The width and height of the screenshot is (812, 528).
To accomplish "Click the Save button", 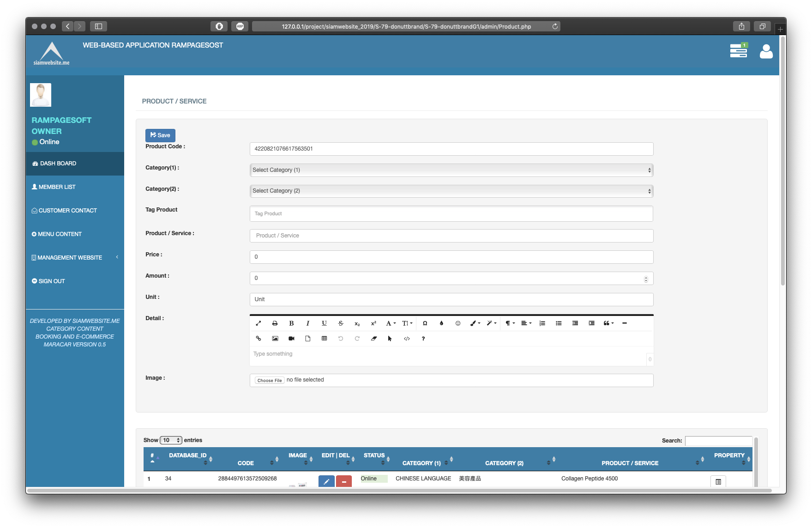I will pos(160,135).
